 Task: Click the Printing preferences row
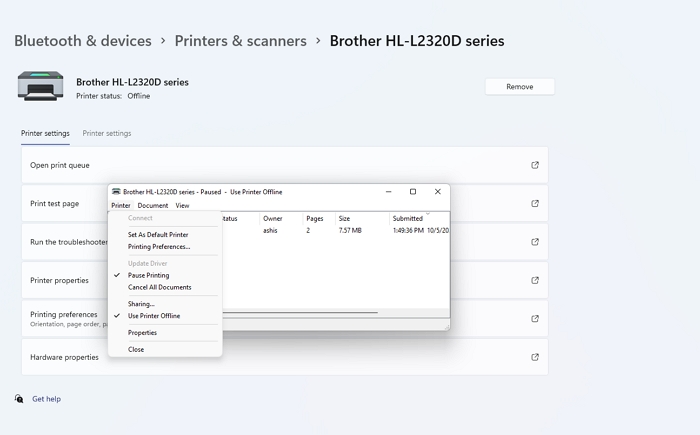tap(285, 319)
